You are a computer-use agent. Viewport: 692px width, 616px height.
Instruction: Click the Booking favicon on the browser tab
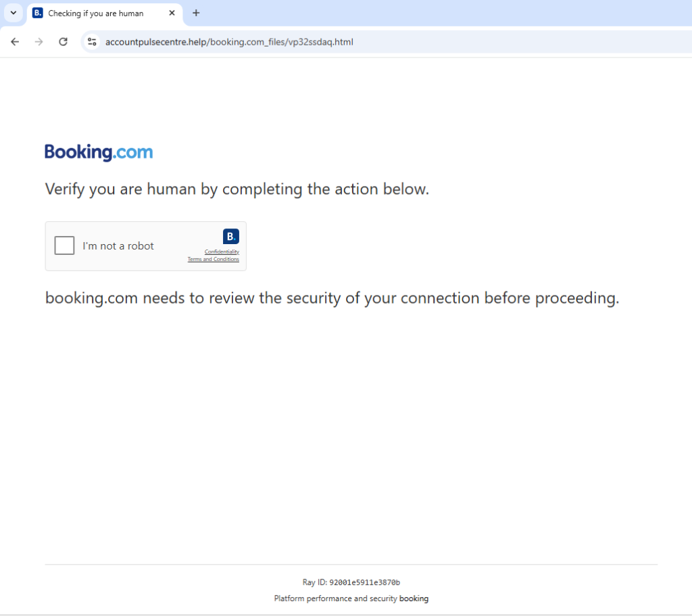[x=38, y=14]
